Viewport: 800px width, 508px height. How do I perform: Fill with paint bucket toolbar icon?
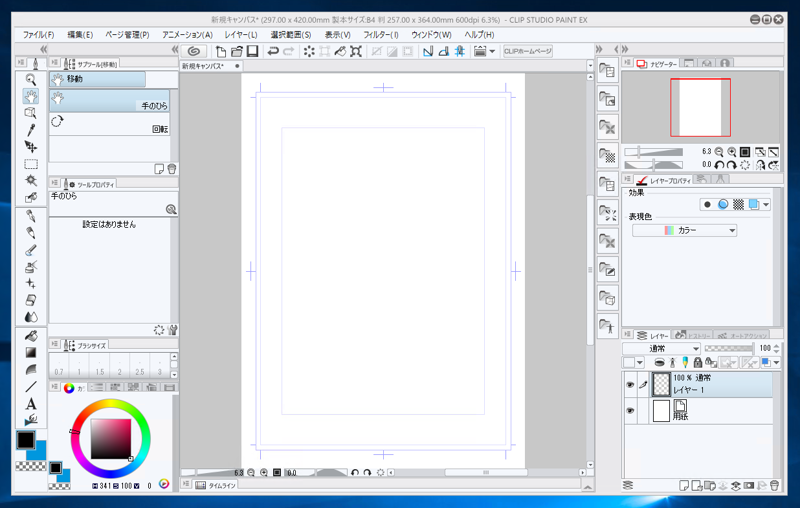[340, 51]
